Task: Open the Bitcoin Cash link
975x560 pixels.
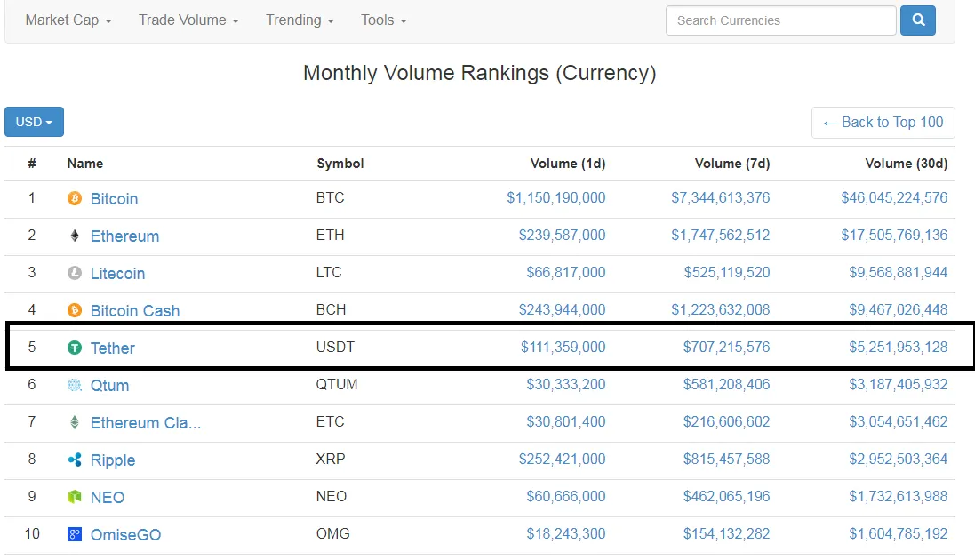Action: pyautogui.click(x=135, y=311)
